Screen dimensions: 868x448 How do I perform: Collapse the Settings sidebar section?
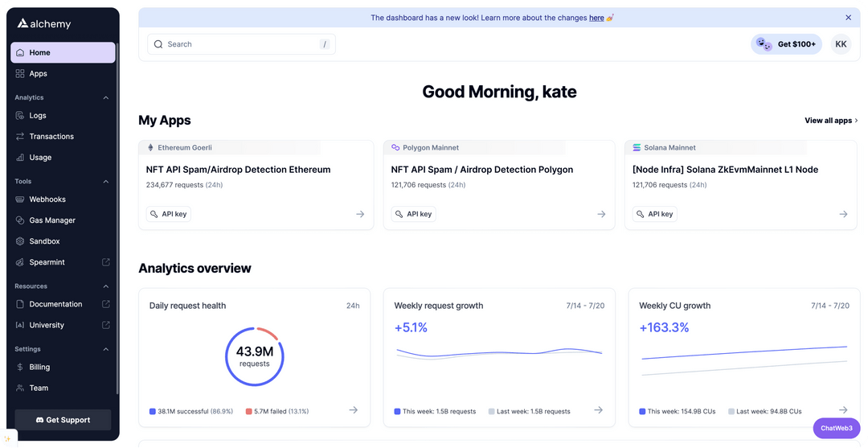click(x=106, y=349)
